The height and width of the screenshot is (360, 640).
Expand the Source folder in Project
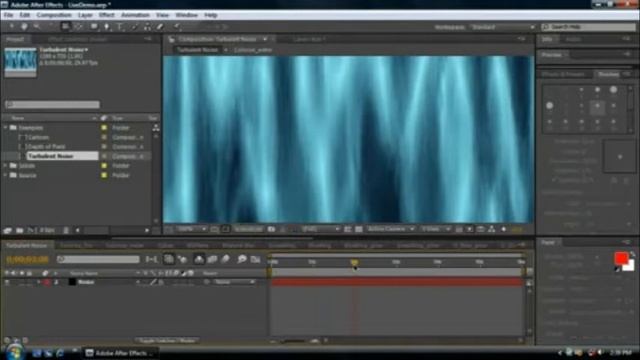(x=6, y=175)
